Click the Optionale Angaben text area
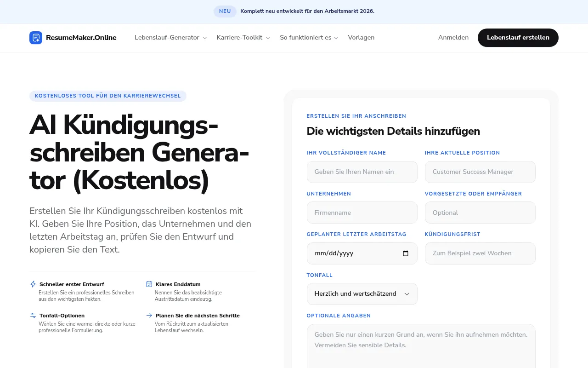Screen dimensions: 588x368 421,346
